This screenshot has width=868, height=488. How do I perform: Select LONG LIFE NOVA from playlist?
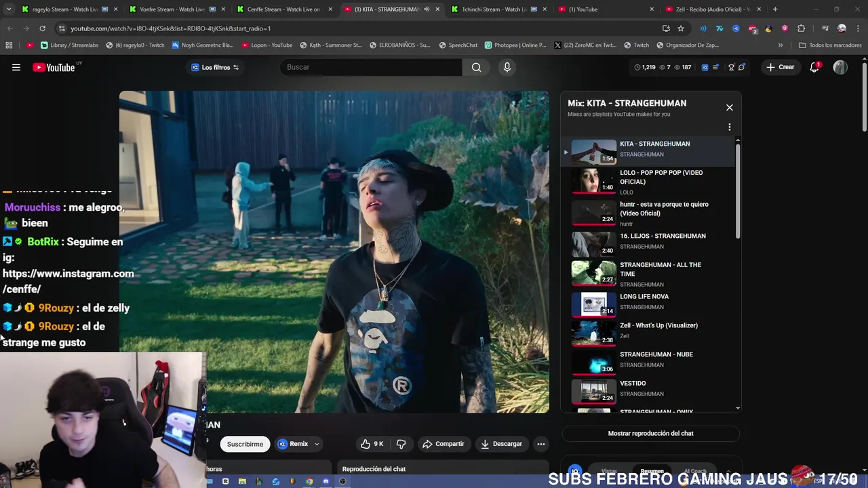point(649,303)
